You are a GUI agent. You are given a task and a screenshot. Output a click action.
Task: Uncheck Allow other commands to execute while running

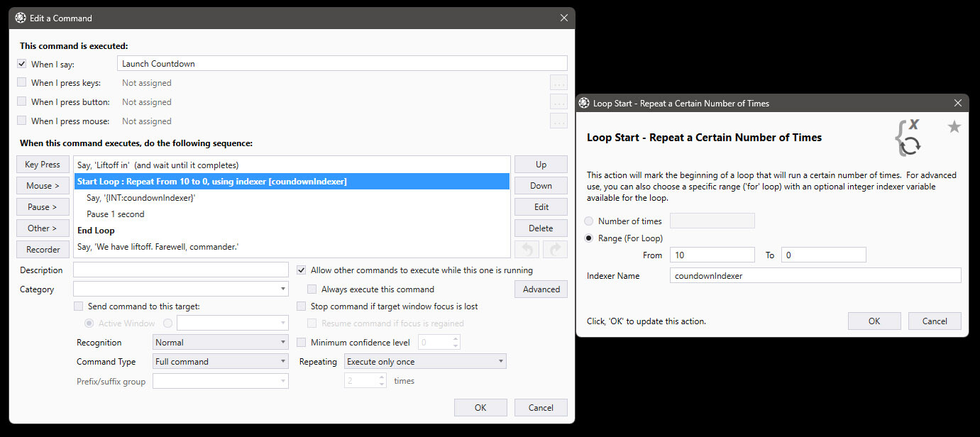[301, 270]
